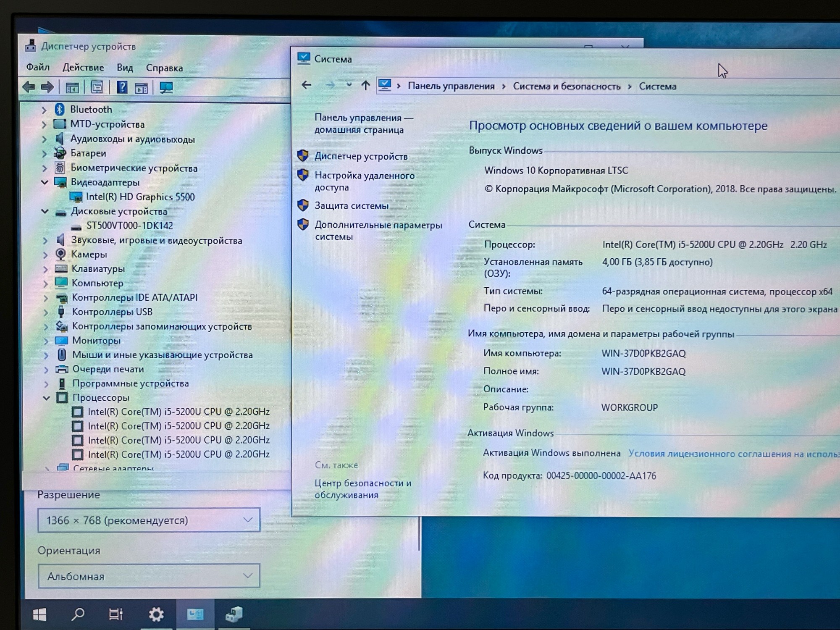Expand the Bluetooth tree node

pyautogui.click(x=44, y=110)
